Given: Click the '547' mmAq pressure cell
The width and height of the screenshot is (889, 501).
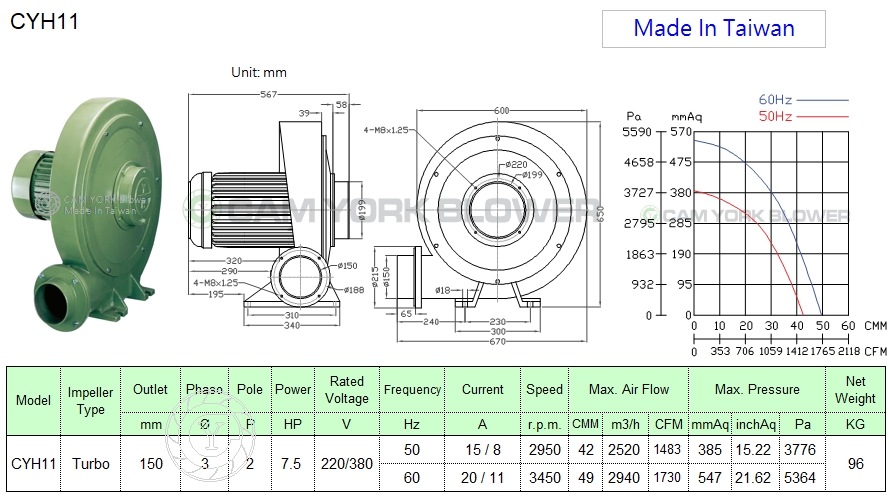Looking at the screenshot, I should click(710, 478).
